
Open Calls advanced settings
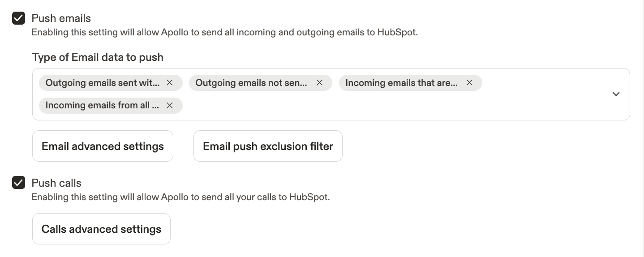101,229
